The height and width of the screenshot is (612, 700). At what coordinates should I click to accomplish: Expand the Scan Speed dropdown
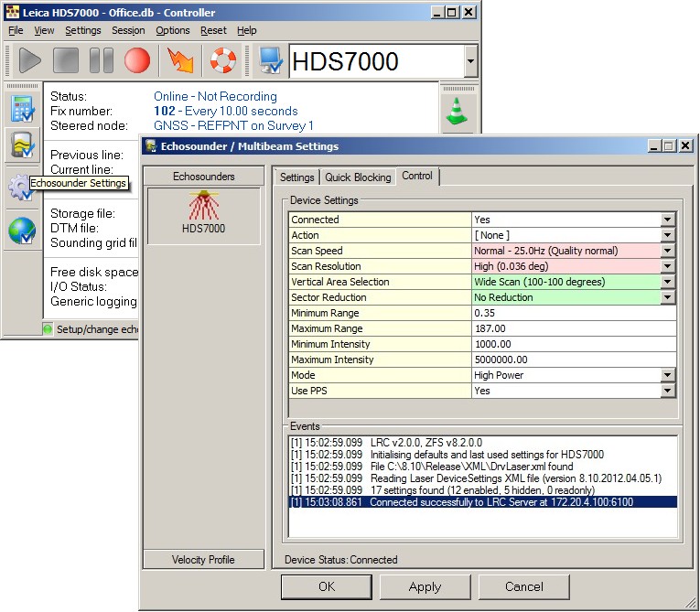(667, 251)
